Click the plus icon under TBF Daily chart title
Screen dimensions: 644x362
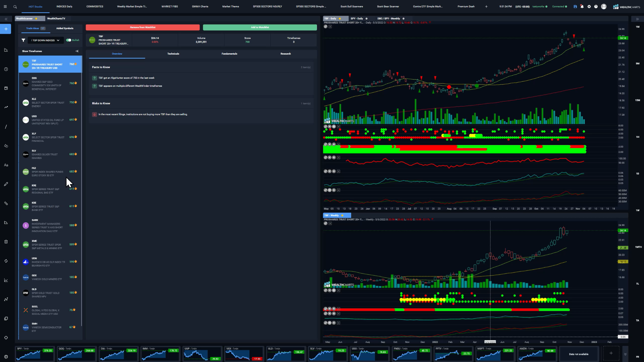[x=330, y=26]
